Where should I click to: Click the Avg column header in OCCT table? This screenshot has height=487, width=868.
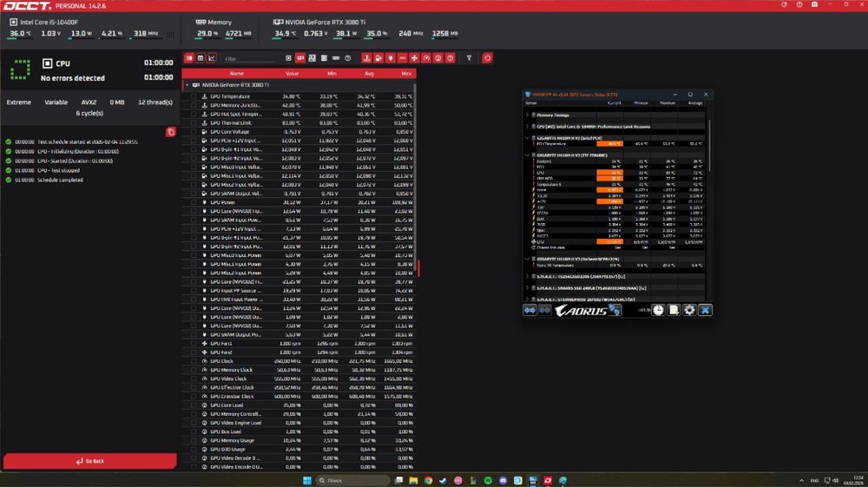pyautogui.click(x=369, y=74)
